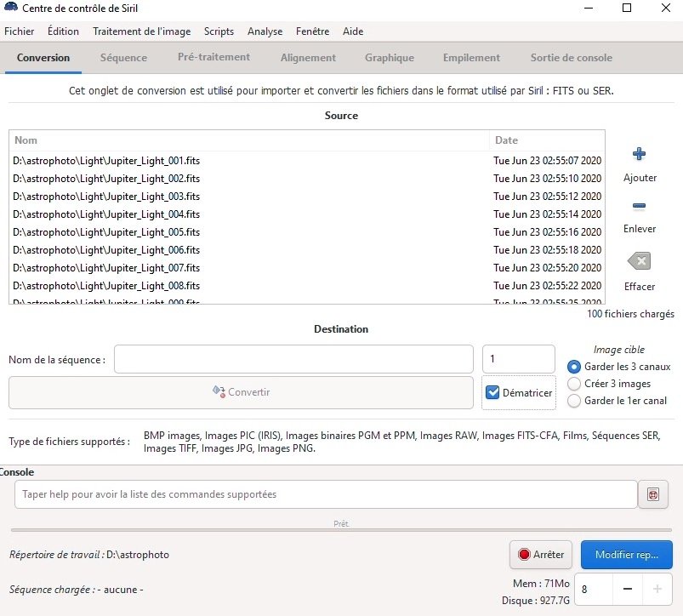
Task: Switch to the Graphique tab
Action: point(390,58)
